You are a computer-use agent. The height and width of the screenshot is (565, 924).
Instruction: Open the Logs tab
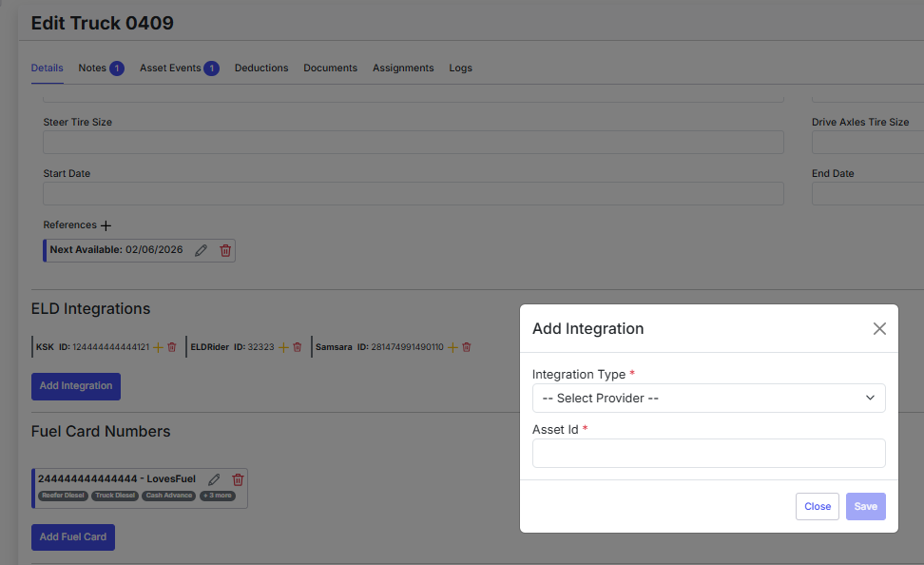[461, 68]
